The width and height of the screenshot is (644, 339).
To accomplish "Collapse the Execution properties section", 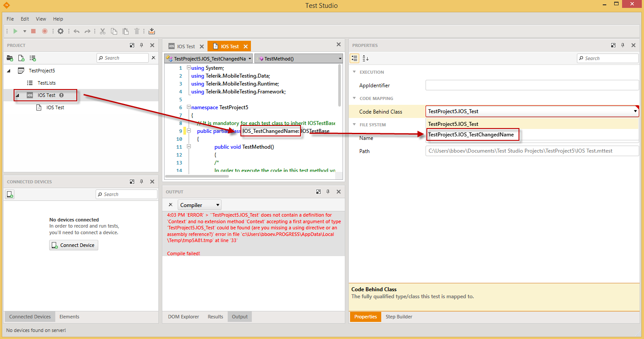I will tap(354, 72).
